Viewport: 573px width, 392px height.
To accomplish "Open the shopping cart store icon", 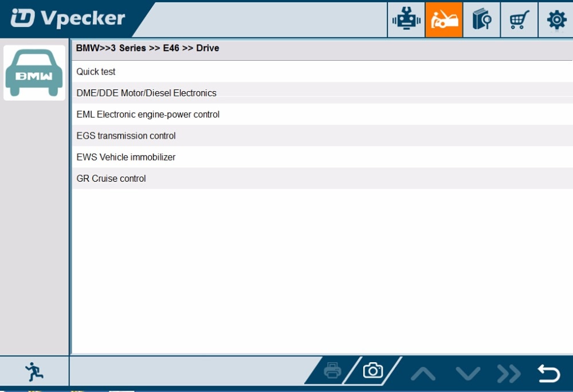I will 519,20.
